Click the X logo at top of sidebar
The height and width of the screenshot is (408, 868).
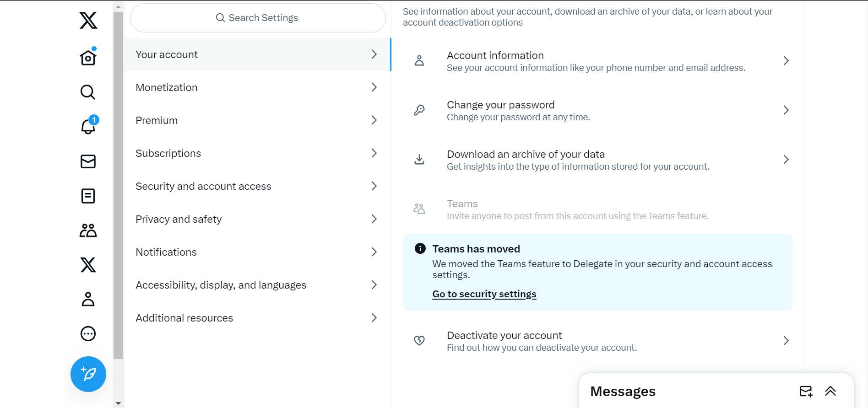pos(87,21)
